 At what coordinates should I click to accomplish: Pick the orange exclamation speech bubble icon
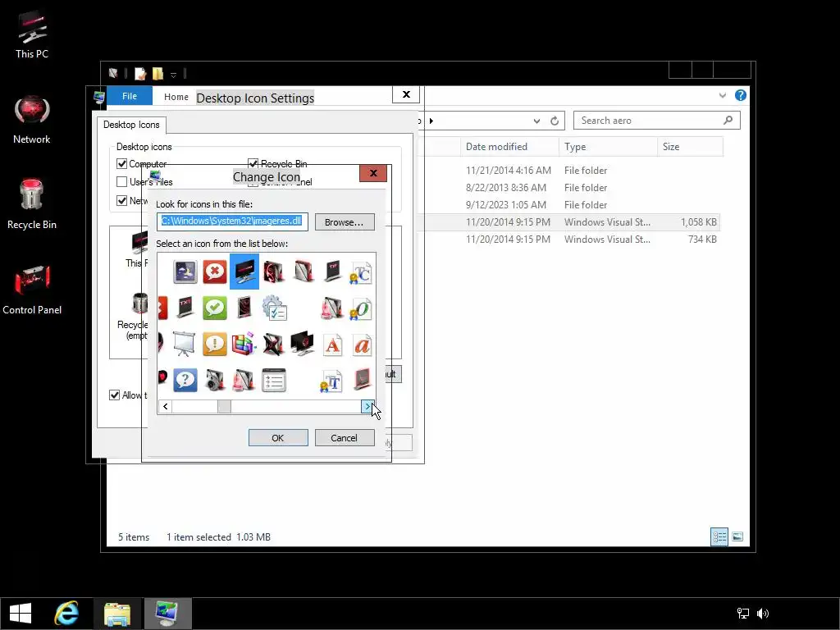coord(214,344)
